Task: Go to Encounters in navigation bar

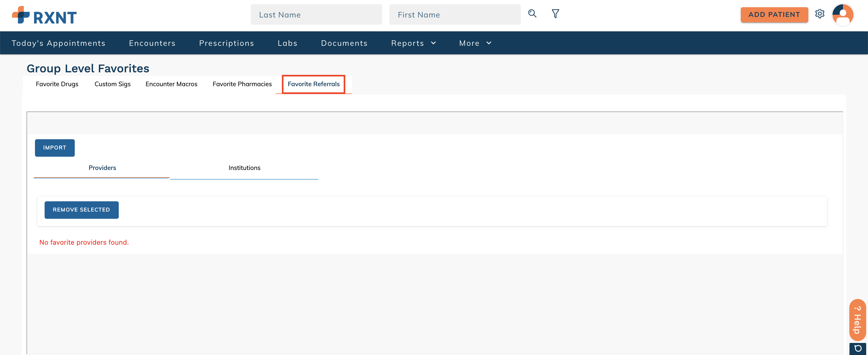Action: pos(152,43)
